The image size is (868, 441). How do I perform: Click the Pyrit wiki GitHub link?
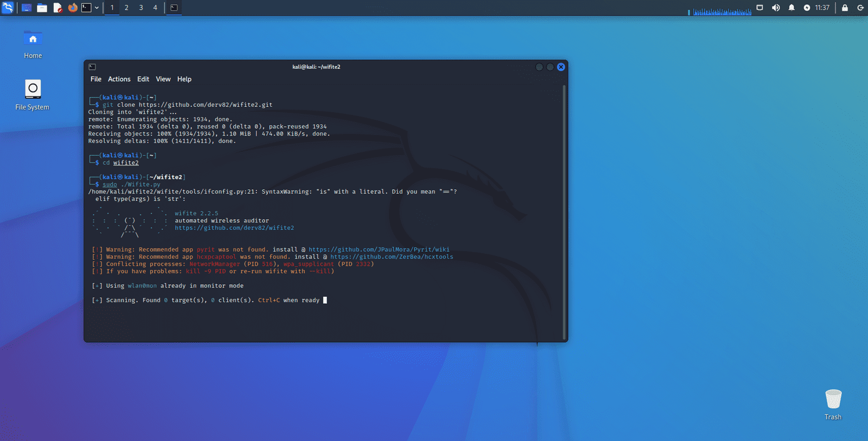(x=379, y=250)
